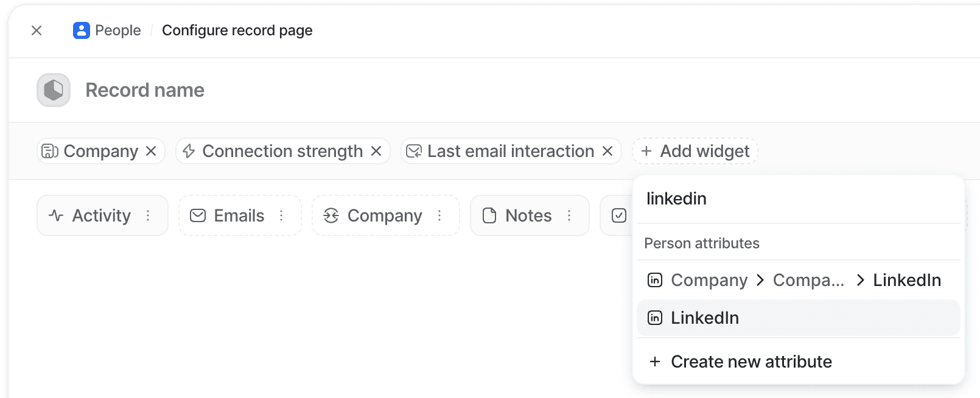Screen dimensions: 980x398
Task: Click the People avatar icon in the breadcrumb
Action: 82,30
